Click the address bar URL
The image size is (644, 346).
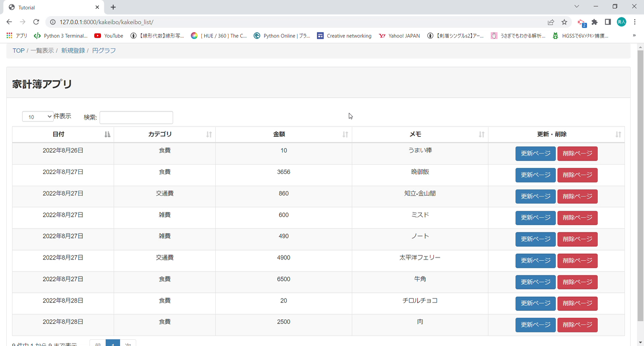[107, 22]
